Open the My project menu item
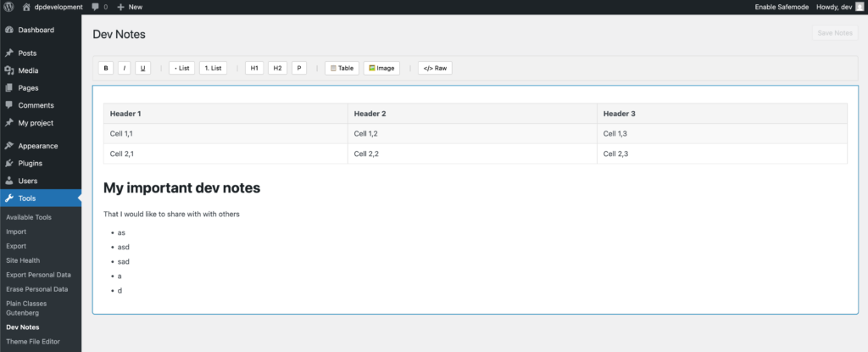Image resolution: width=868 pixels, height=352 pixels. [x=41, y=122]
